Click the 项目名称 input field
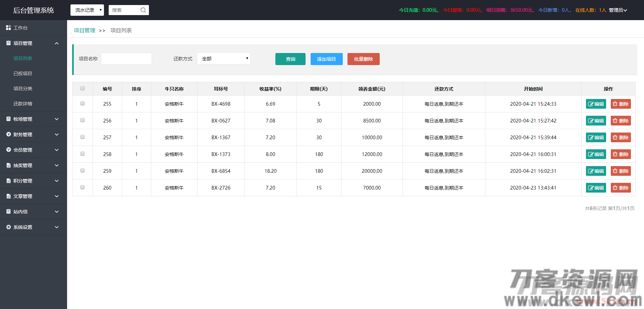 [x=126, y=58]
